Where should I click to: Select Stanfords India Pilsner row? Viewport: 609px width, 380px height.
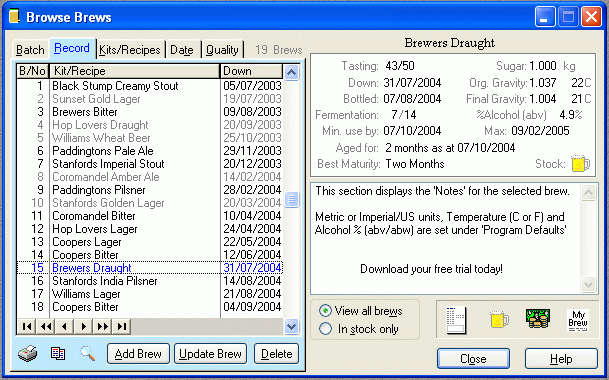point(150,281)
